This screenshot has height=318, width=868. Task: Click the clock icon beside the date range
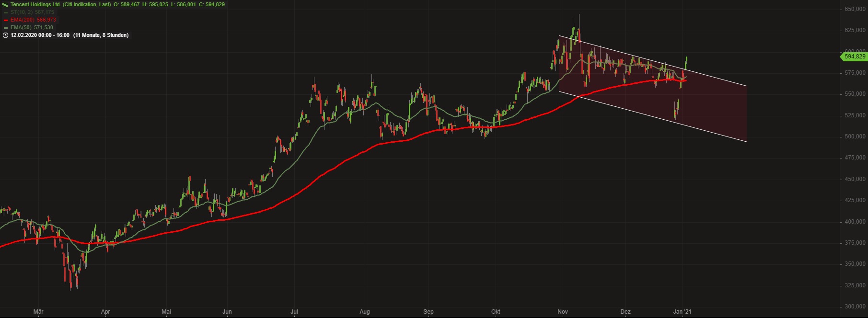(5, 35)
